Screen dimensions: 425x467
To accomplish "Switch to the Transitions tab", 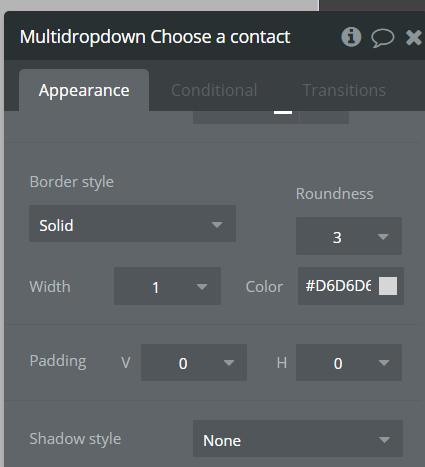I will click(344, 90).
